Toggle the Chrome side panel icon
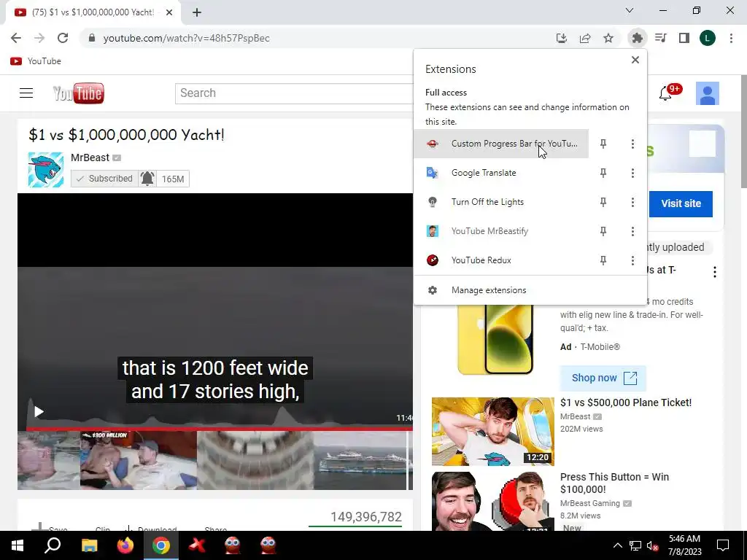 (x=684, y=38)
